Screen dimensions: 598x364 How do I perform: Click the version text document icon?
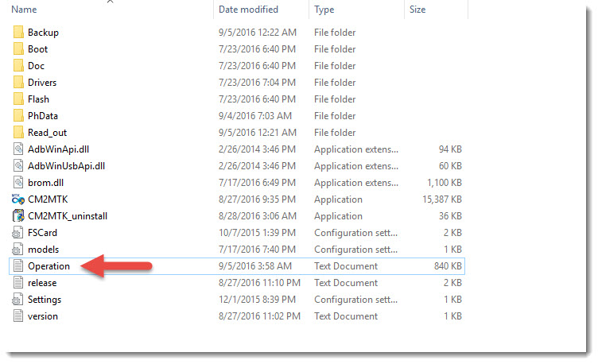18,316
